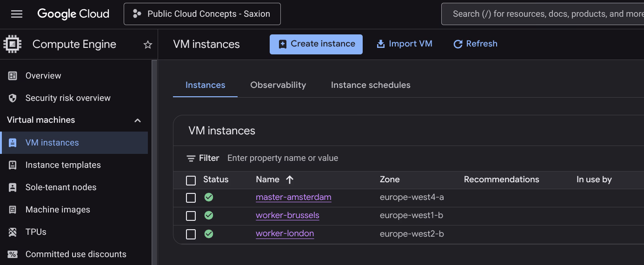The image size is (644, 265).
Task: Open the TPUs page
Action: (x=36, y=232)
